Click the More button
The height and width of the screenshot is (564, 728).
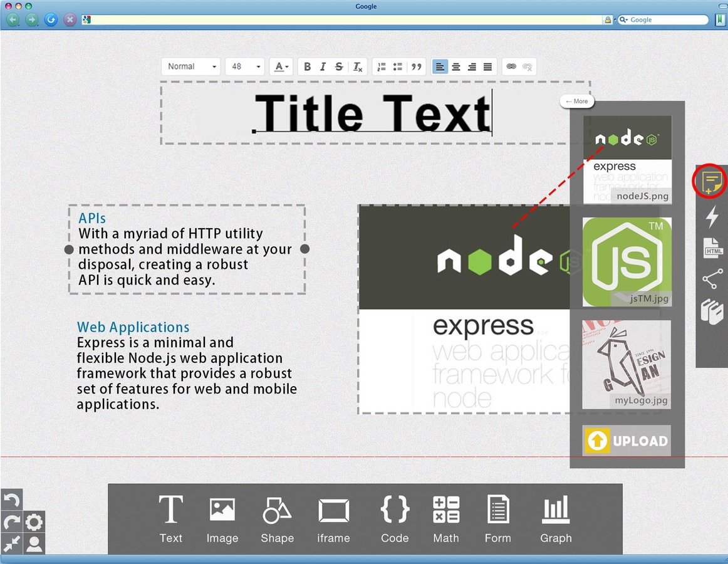click(x=576, y=102)
